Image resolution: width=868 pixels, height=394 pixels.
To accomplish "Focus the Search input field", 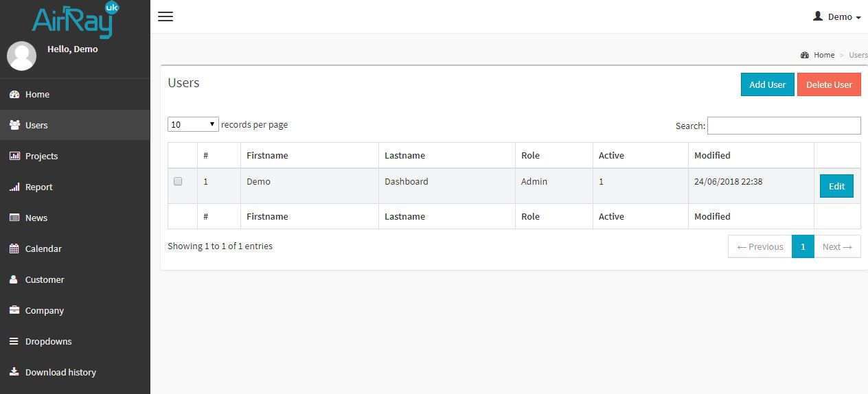I will coord(784,126).
